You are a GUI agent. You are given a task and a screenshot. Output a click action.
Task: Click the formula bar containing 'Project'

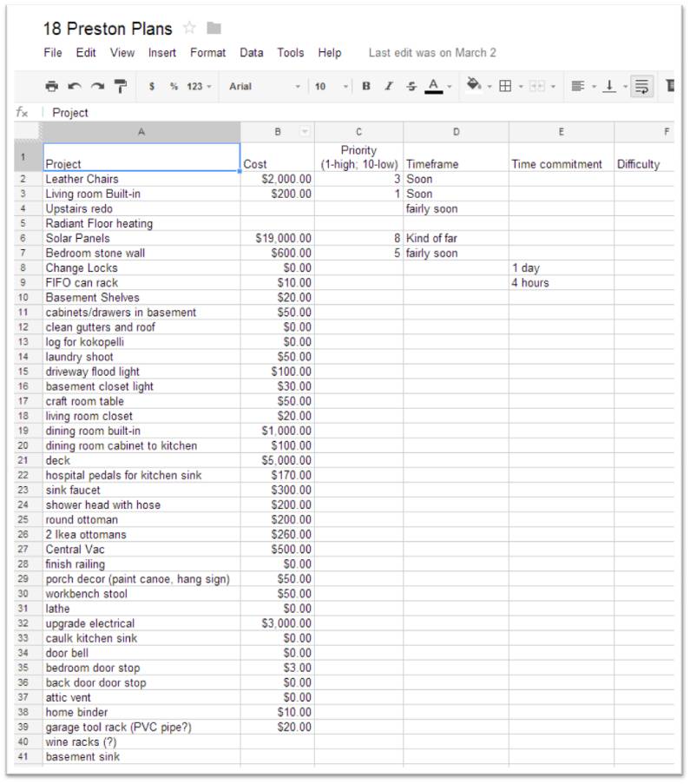pyautogui.click(x=360, y=113)
